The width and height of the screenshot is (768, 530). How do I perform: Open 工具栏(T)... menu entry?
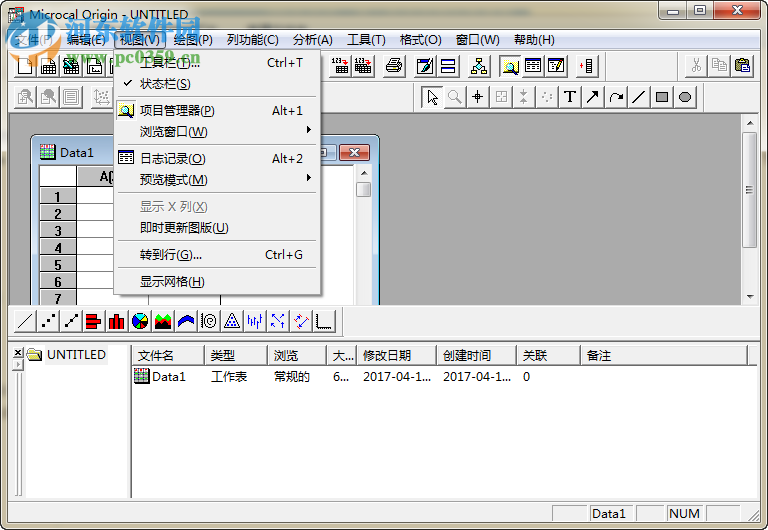pos(217,63)
